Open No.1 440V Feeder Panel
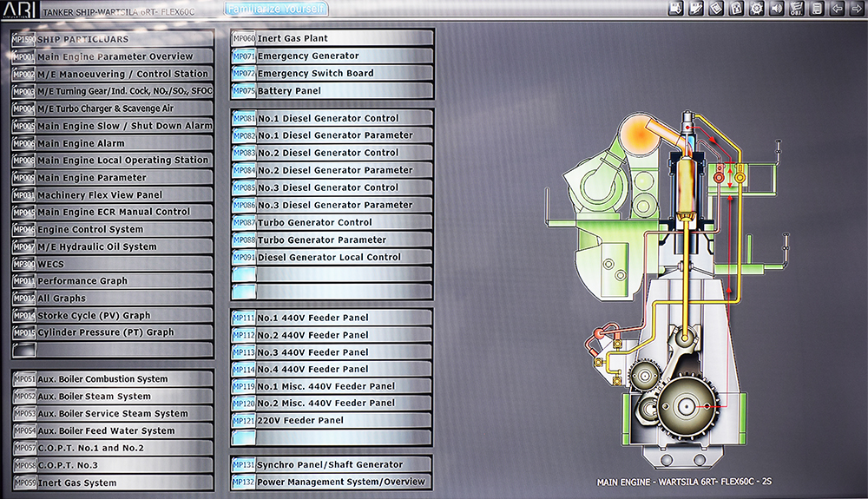 [x=332, y=318]
